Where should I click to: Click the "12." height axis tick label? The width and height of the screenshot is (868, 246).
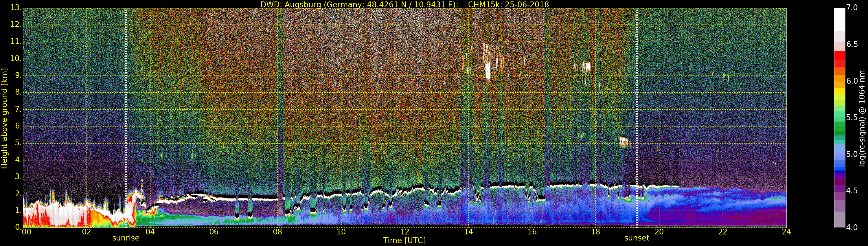pyautogui.click(x=16, y=25)
